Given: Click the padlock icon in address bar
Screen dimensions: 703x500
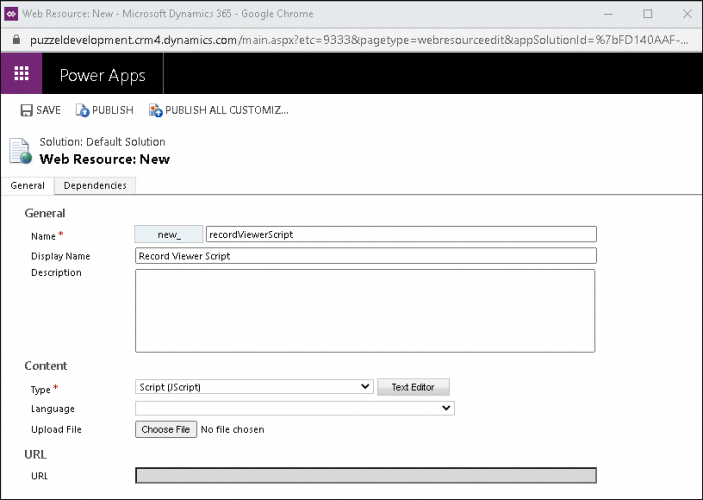Looking at the screenshot, I should pos(14,39).
